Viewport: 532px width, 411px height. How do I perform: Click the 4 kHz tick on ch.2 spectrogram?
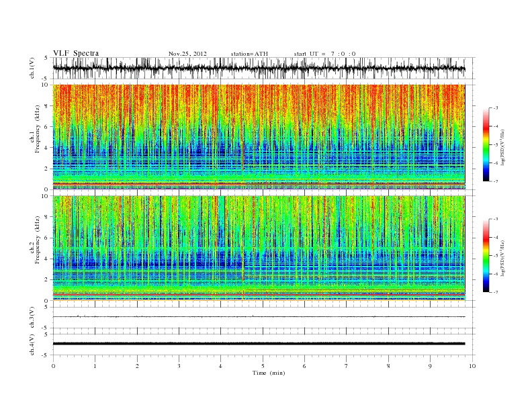coord(47,259)
